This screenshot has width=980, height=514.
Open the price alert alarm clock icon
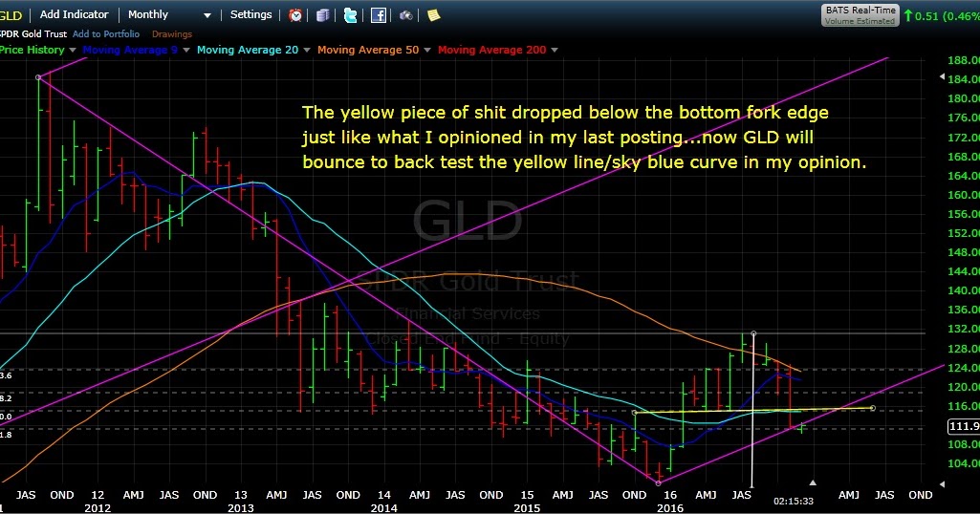point(295,15)
